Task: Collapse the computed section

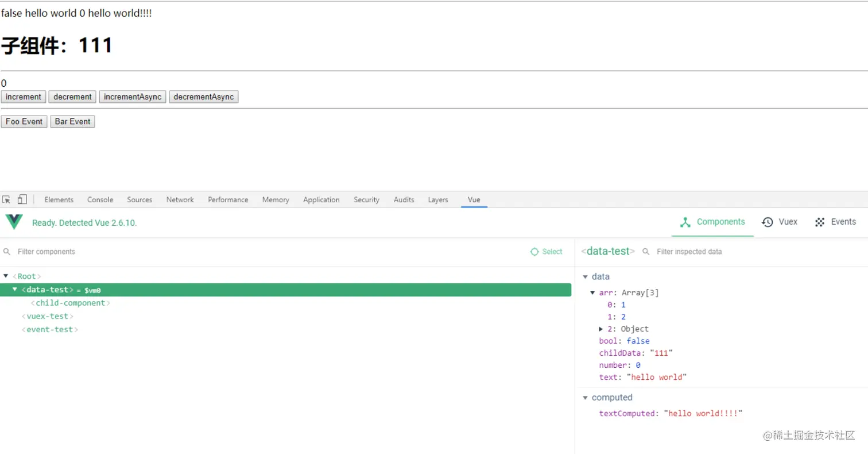Action: pos(585,398)
